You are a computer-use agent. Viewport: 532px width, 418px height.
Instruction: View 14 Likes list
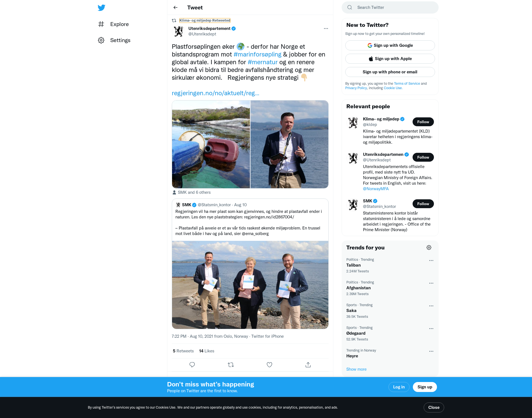coord(207,351)
